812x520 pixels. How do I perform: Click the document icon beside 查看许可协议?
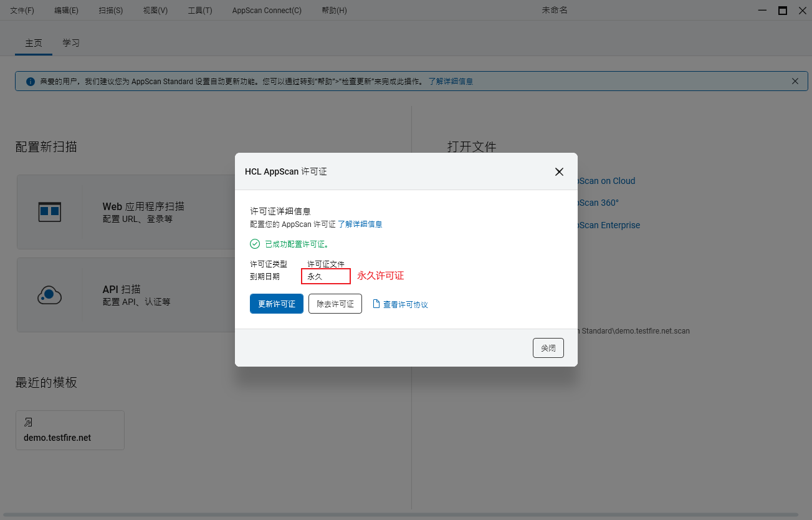click(x=376, y=304)
